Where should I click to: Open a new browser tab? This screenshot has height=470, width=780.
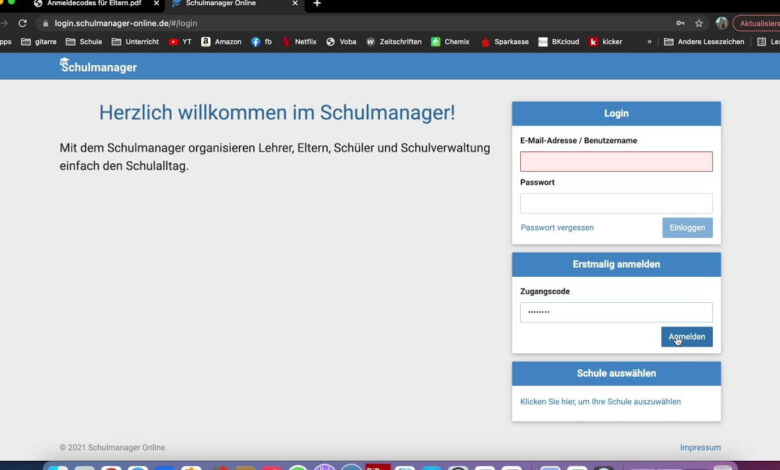(317, 3)
